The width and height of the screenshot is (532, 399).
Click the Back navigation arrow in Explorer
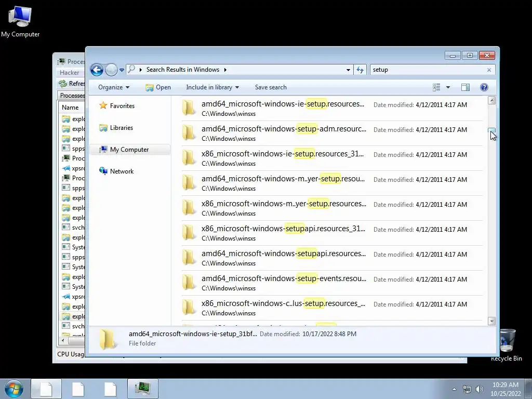coord(97,70)
